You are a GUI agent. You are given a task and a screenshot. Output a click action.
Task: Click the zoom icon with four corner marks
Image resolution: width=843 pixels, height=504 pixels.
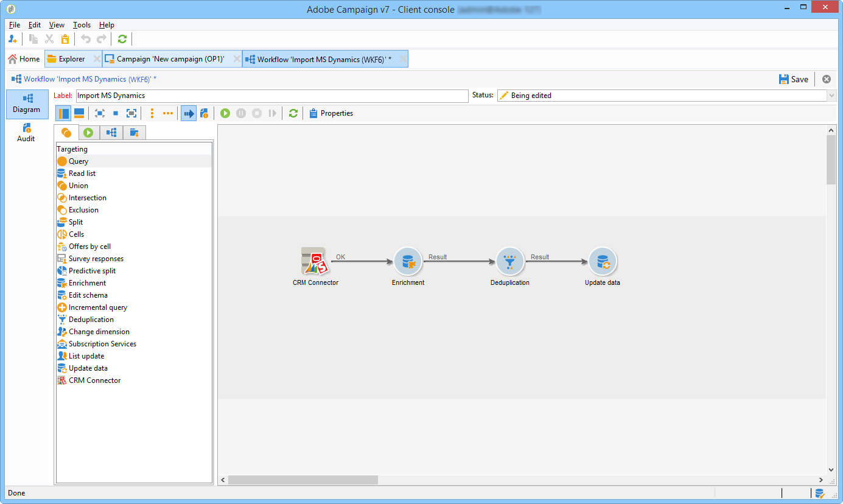pos(100,113)
